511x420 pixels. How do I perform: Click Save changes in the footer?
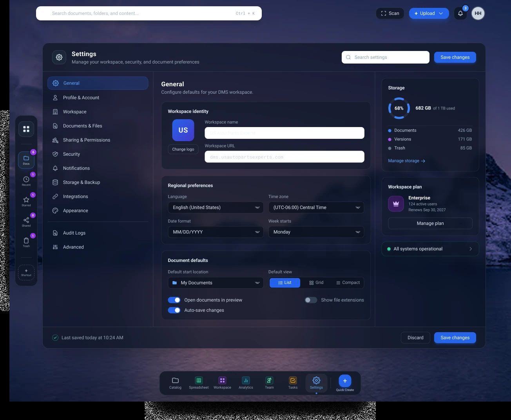[455, 338]
